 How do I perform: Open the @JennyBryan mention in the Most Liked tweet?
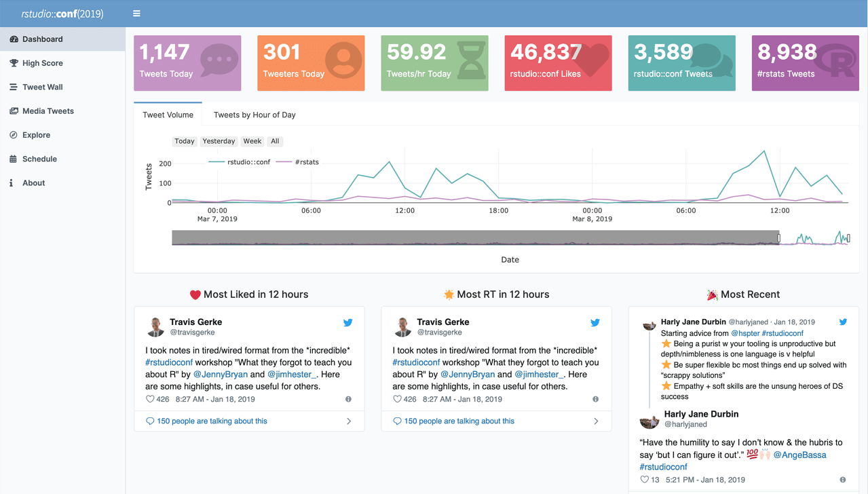[221, 374]
